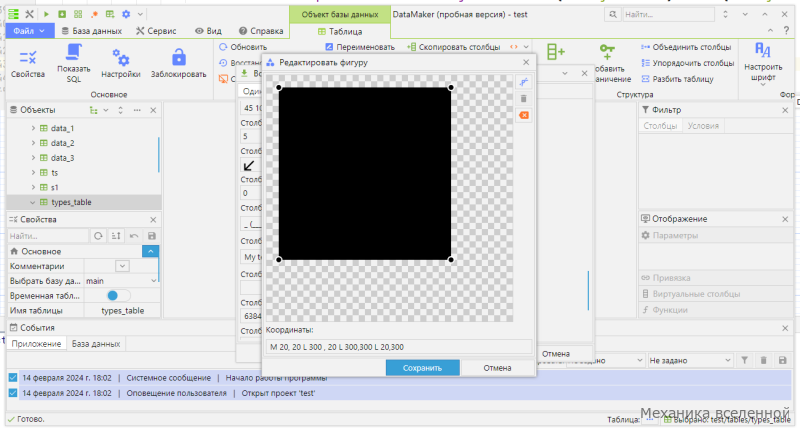The height and width of the screenshot is (431, 800).
Task: Open the Сервис ribbon tab
Action: [156, 31]
